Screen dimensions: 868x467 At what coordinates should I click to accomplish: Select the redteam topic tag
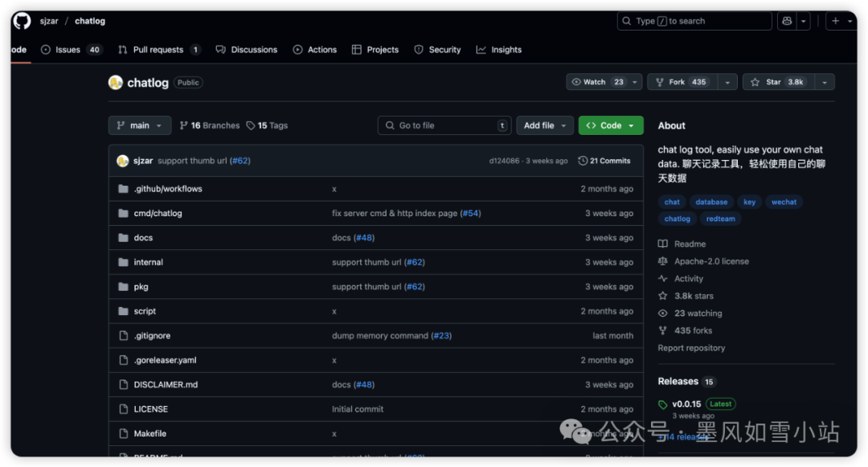coord(720,219)
